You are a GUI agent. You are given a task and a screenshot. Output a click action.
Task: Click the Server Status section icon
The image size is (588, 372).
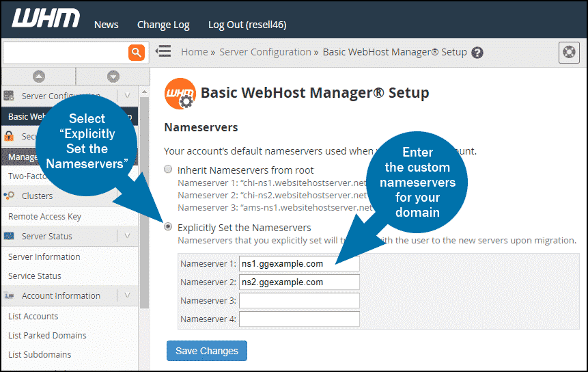pyautogui.click(x=10, y=236)
